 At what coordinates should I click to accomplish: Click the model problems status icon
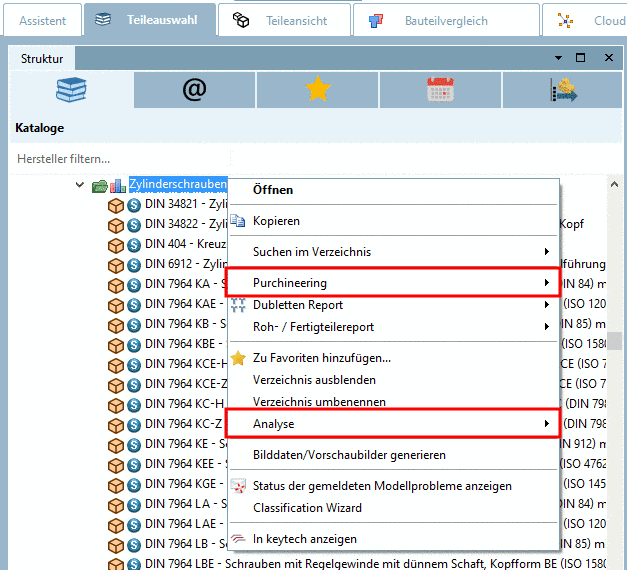238,486
